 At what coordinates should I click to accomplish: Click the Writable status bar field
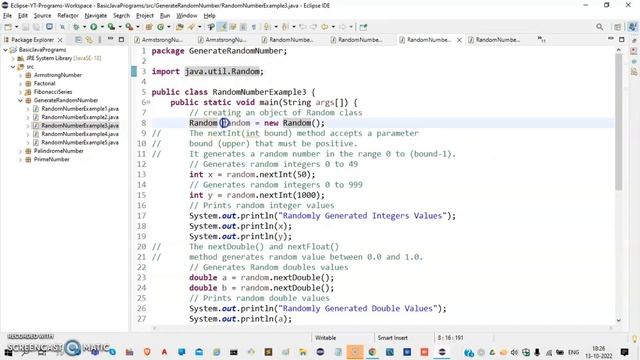[x=326, y=338]
